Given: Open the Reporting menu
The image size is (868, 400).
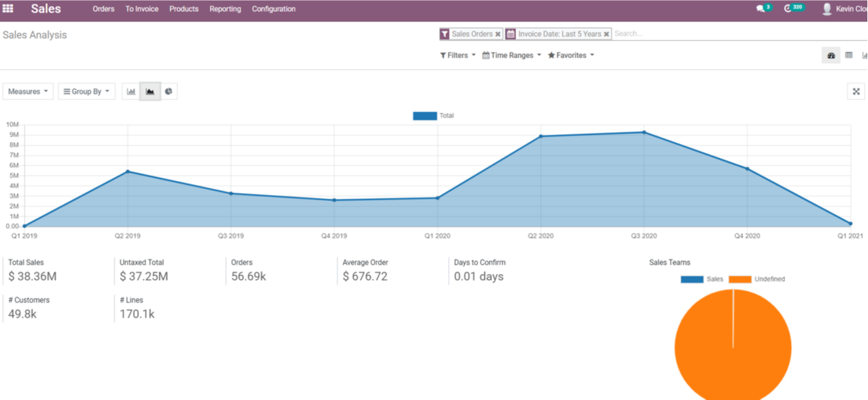Looking at the screenshot, I should coord(225,9).
